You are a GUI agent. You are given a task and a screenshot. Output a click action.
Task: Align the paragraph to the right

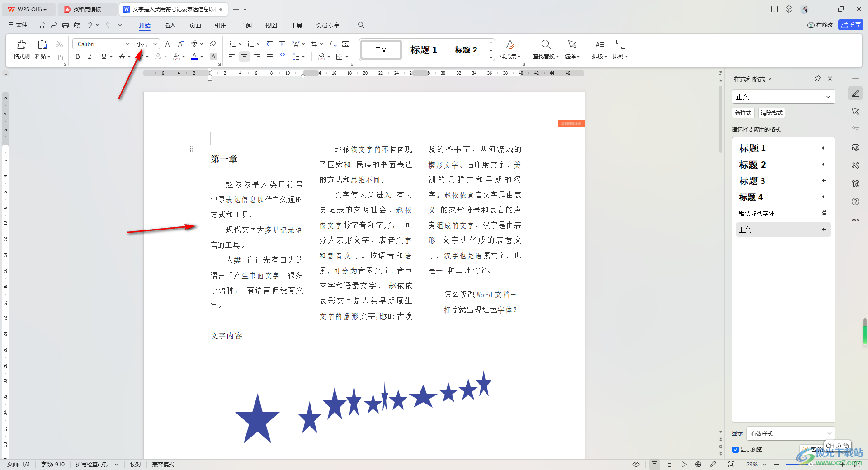[x=257, y=56]
